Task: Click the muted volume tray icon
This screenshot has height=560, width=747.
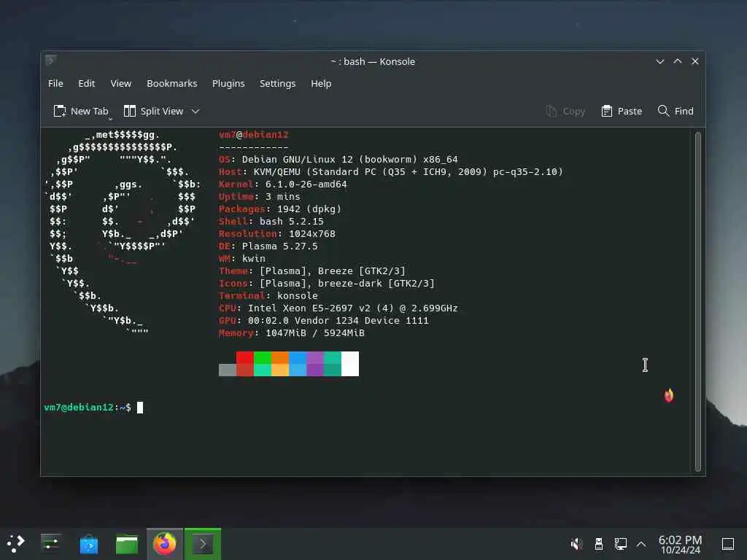Action: pyautogui.click(x=576, y=544)
